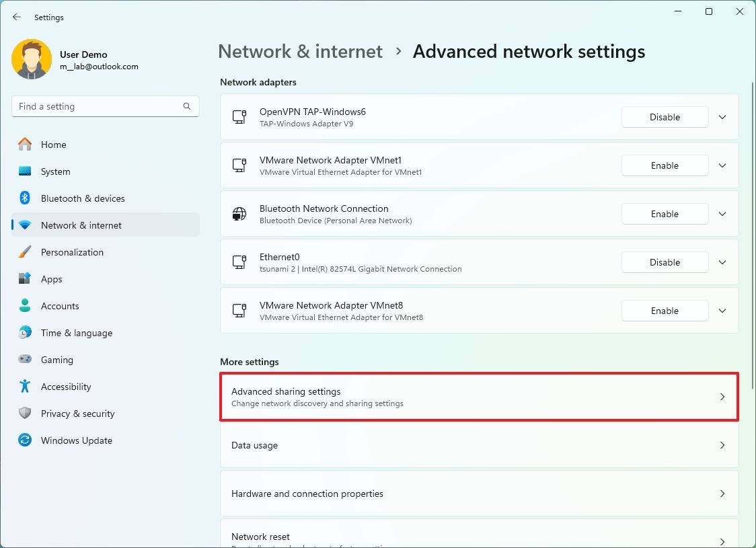756x548 pixels.
Task: Expand OpenVPN TAP-Windows6 adapter details
Action: 722,117
